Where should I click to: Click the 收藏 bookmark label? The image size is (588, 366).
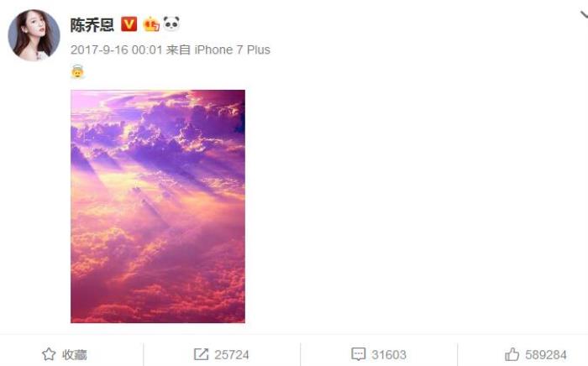click(x=74, y=354)
